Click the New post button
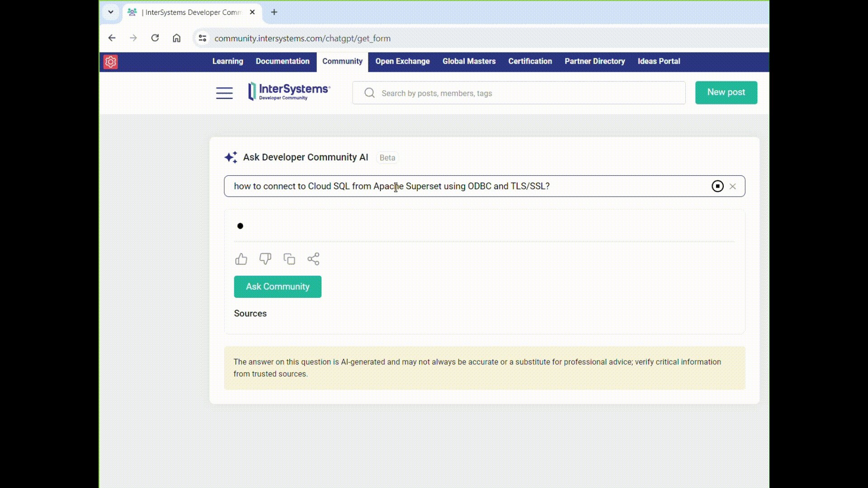868x488 pixels. (726, 92)
